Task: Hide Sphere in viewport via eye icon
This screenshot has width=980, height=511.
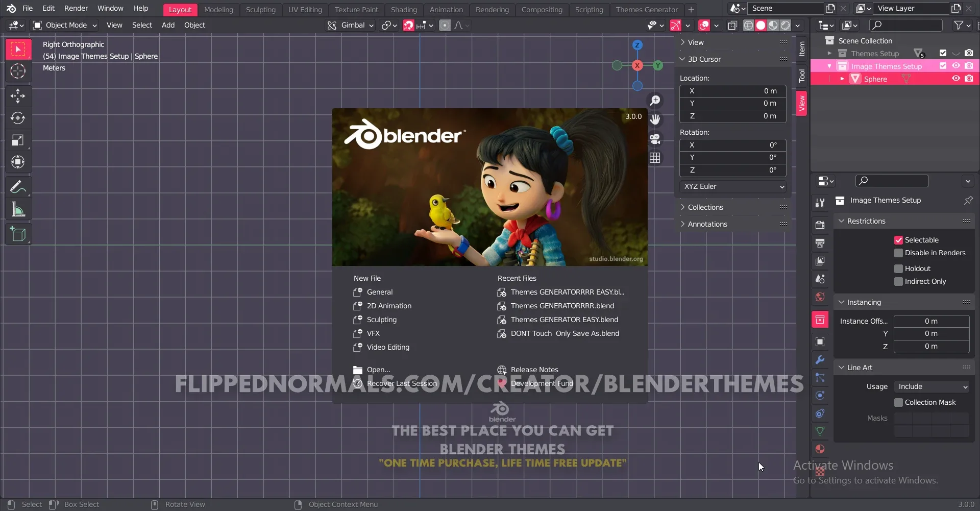Action: (956, 79)
